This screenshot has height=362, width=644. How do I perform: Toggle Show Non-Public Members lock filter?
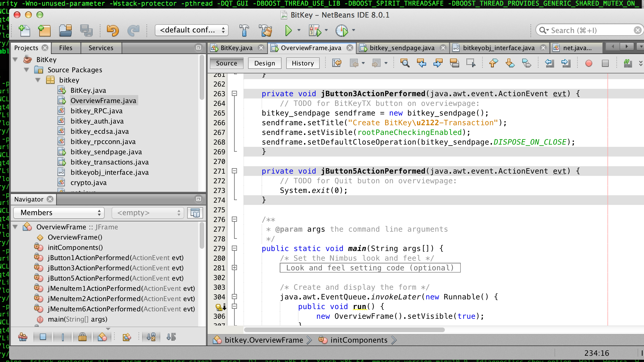coord(82,337)
